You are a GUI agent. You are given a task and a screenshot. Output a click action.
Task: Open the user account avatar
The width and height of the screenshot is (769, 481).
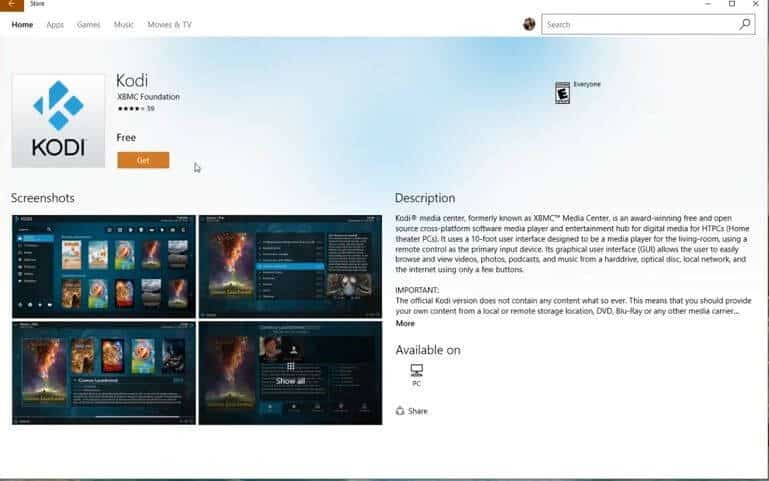click(x=529, y=24)
